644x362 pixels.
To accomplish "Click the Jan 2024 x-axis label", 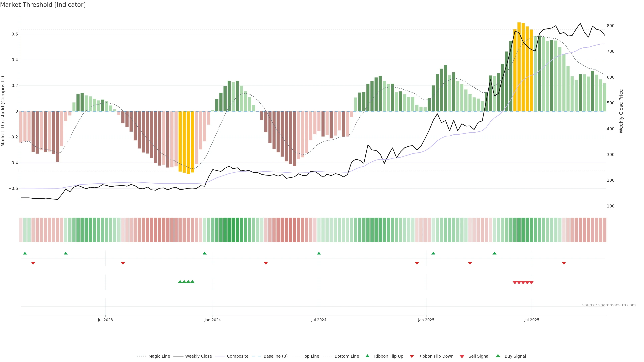I will pyautogui.click(x=212, y=320).
